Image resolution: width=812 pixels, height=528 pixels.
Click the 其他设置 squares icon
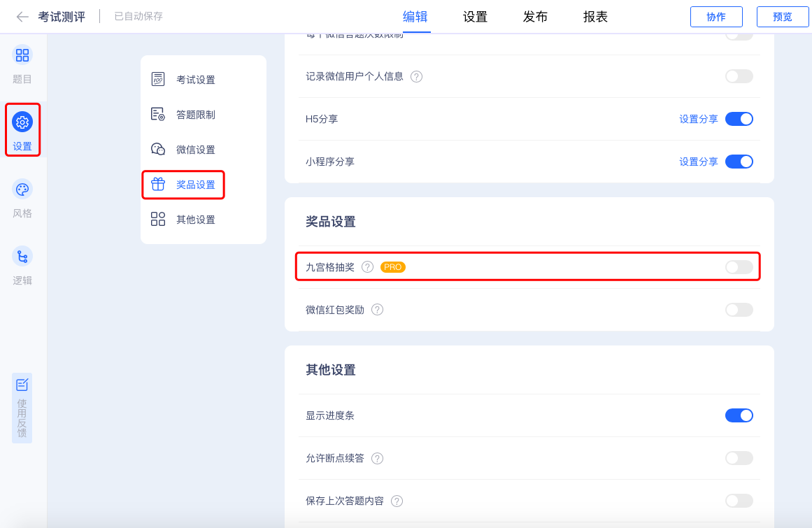pos(158,219)
